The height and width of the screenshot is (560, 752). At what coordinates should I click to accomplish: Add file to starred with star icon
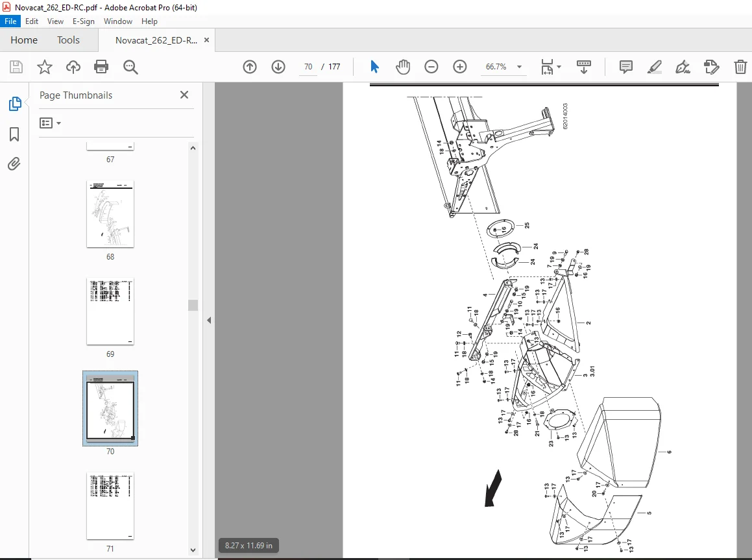pos(45,67)
